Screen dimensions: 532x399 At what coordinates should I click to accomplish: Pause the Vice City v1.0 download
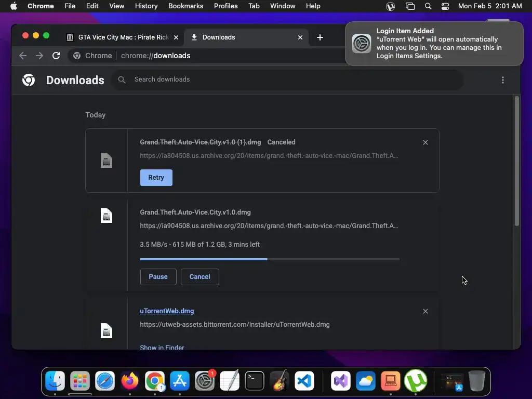(x=158, y=277)
